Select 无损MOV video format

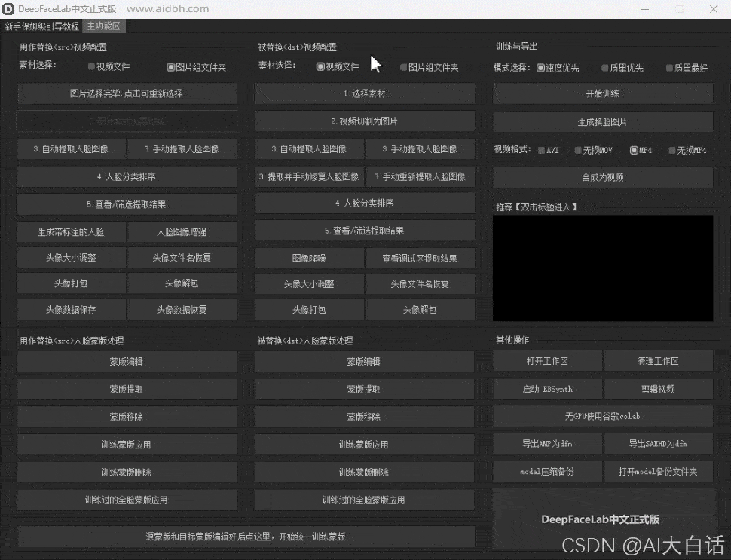594,150
